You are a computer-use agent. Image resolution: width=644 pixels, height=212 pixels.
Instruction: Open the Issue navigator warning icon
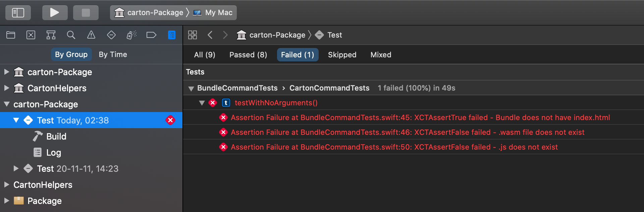click(x=91, y=35)
